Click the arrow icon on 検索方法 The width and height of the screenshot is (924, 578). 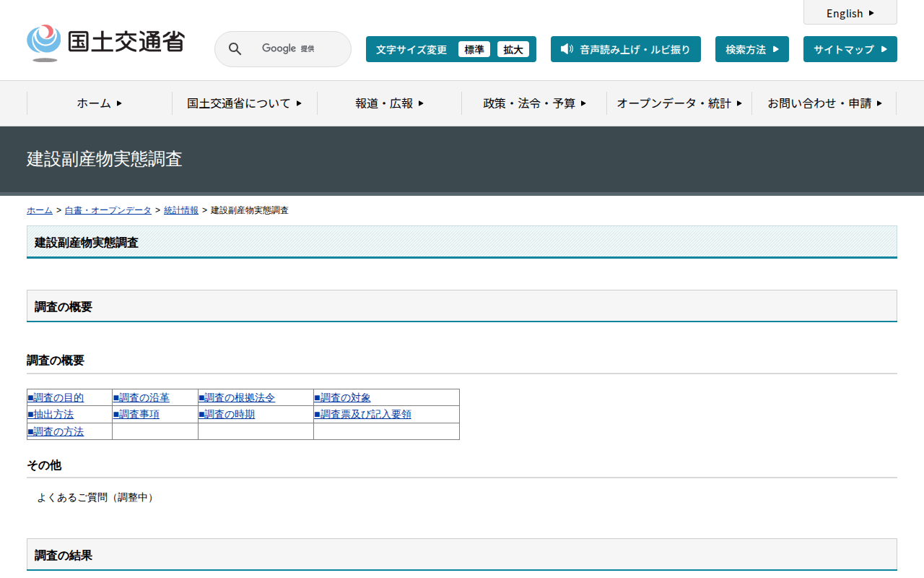(776, 49)
